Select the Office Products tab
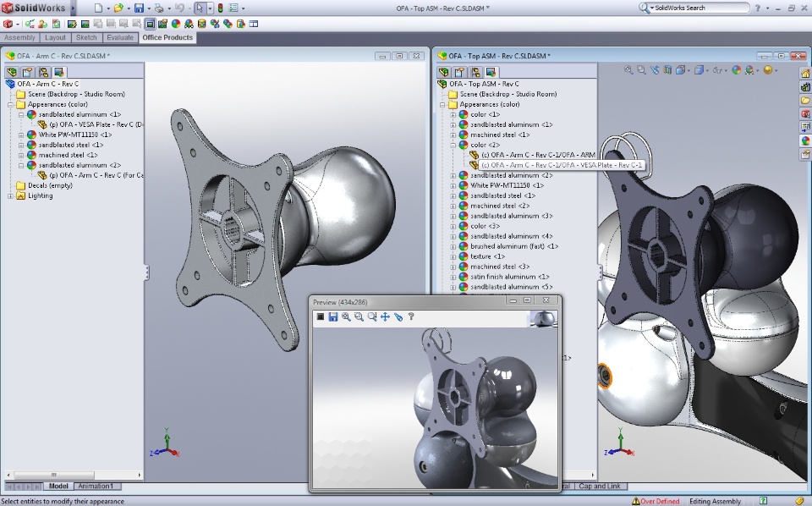The width and height of the screenshot is (812, 506). tap(167, 37)
